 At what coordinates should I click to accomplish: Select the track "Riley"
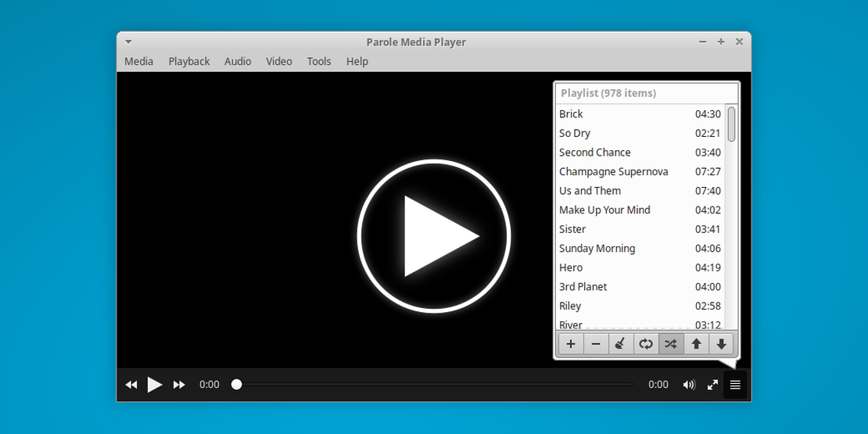click(640, 306)
